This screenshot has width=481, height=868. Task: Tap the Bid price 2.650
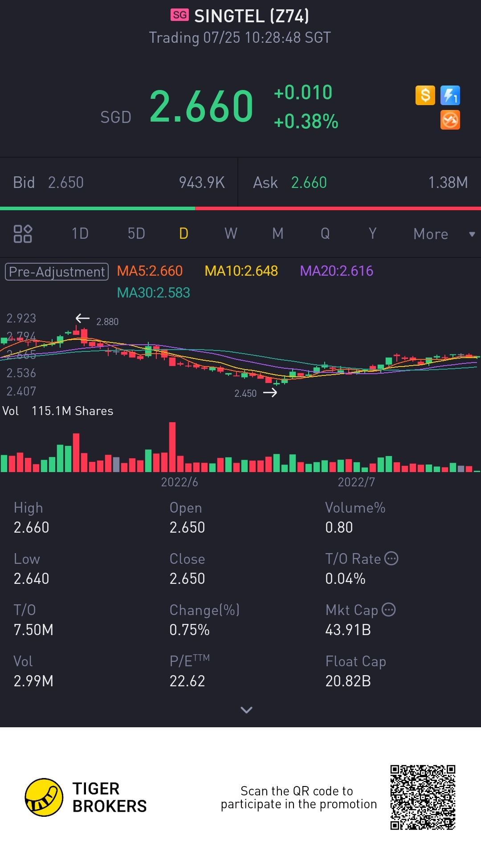65,183
